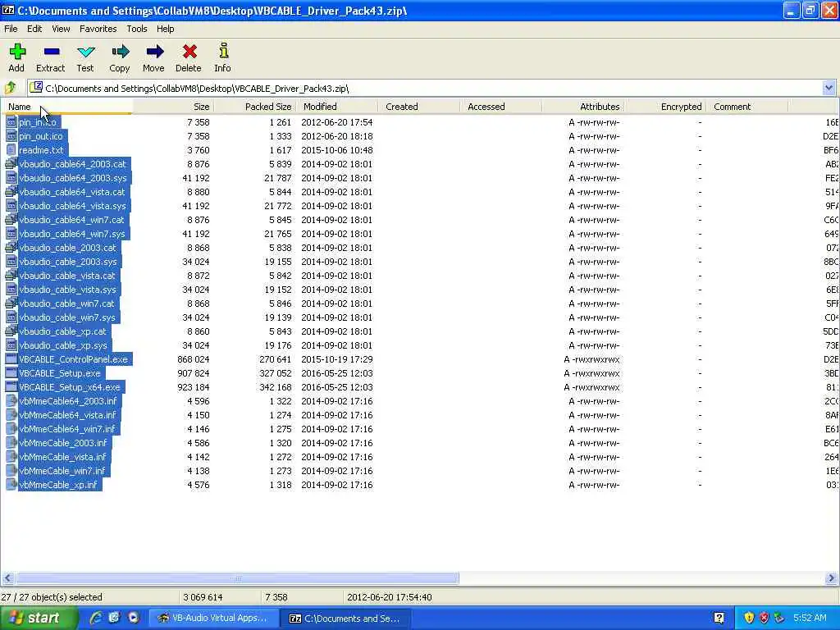Sort by the Comment column header
The width and height of the screenshot is (840, 630).
tap(746, 107)
